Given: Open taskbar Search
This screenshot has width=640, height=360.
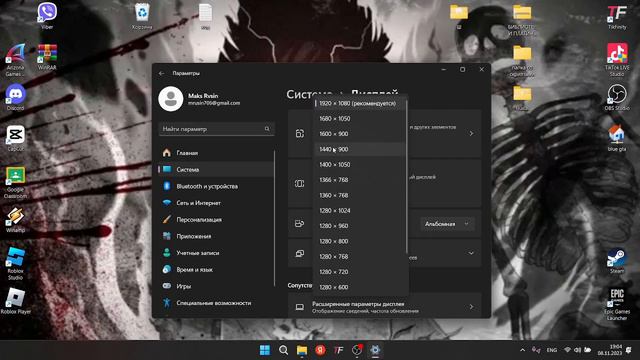Looking at the screenshot, I should (283, 350).
